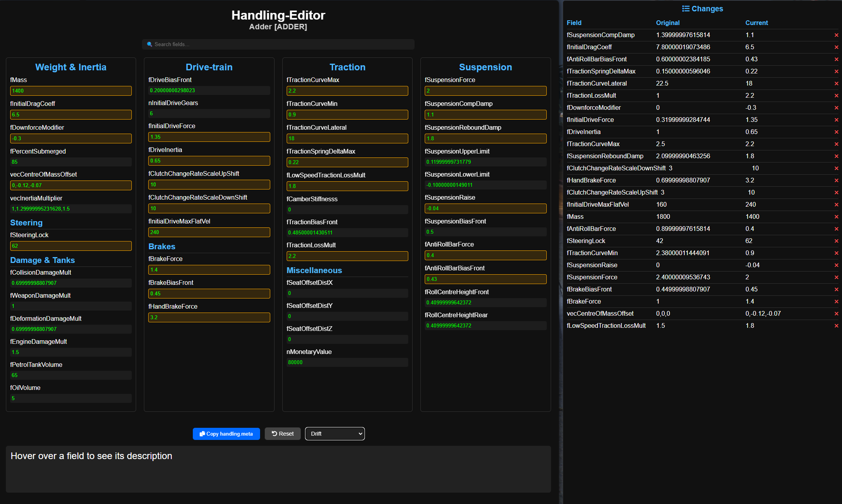Dismiss the fInitialDragCoeff change with its X

pos(836,47)
